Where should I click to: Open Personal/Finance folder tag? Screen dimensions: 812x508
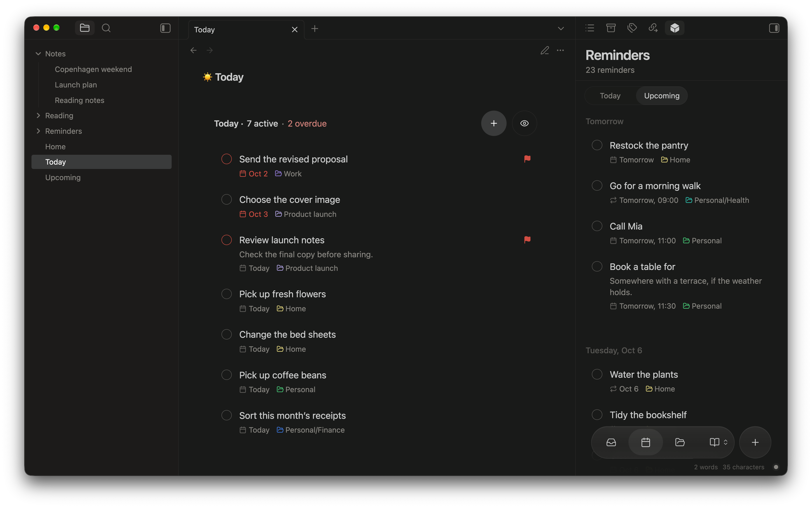310,430
